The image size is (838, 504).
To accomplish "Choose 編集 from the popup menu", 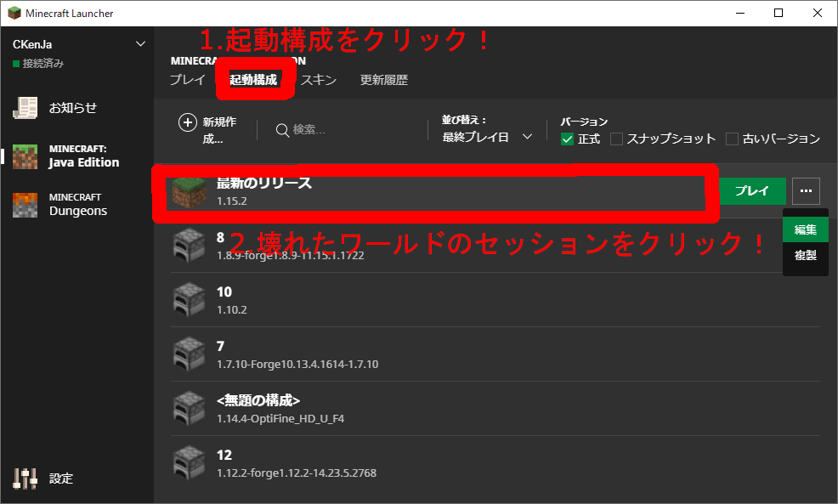I will coord(806,229).
